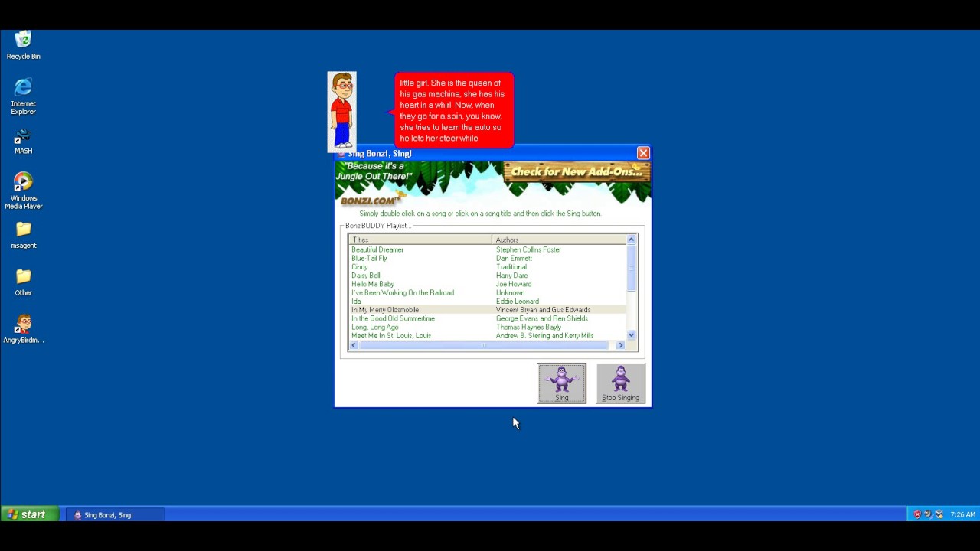Click the 7:26 AM taskbar clock

962,515
